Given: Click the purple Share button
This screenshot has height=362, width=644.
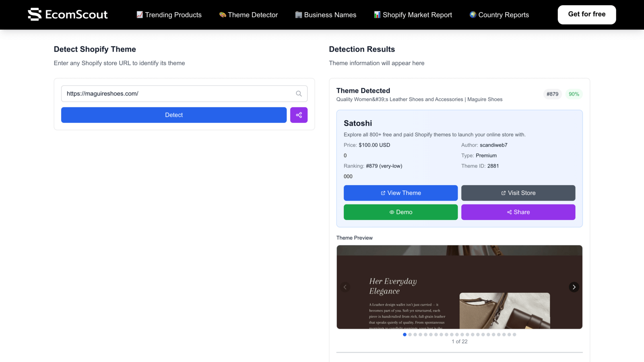Looking at the screenshot, I should coord(518,212).
